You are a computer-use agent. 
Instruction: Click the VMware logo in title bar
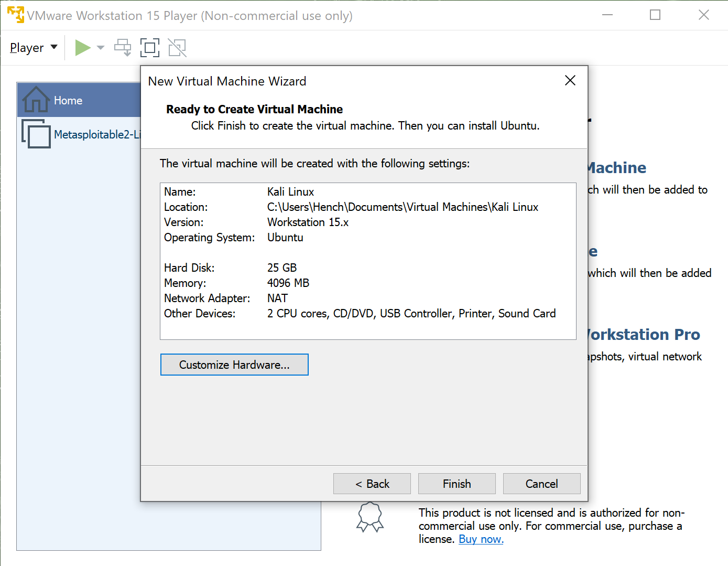(x=15, y=15)
